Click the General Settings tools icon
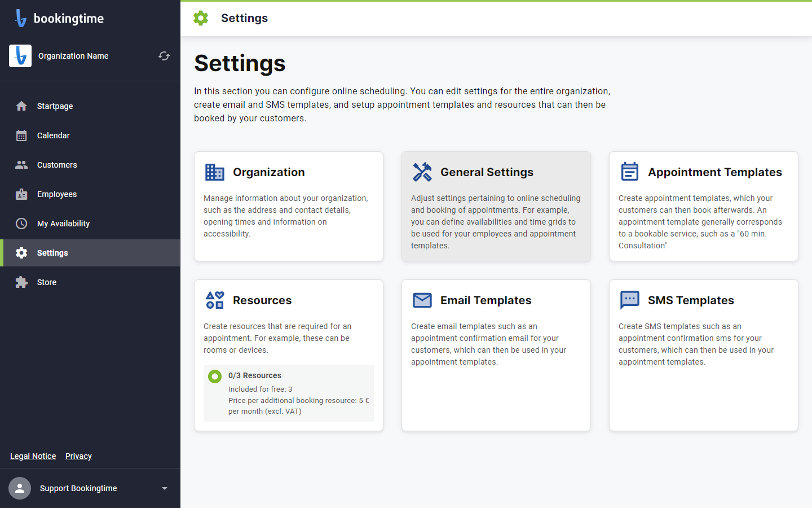 422,172
